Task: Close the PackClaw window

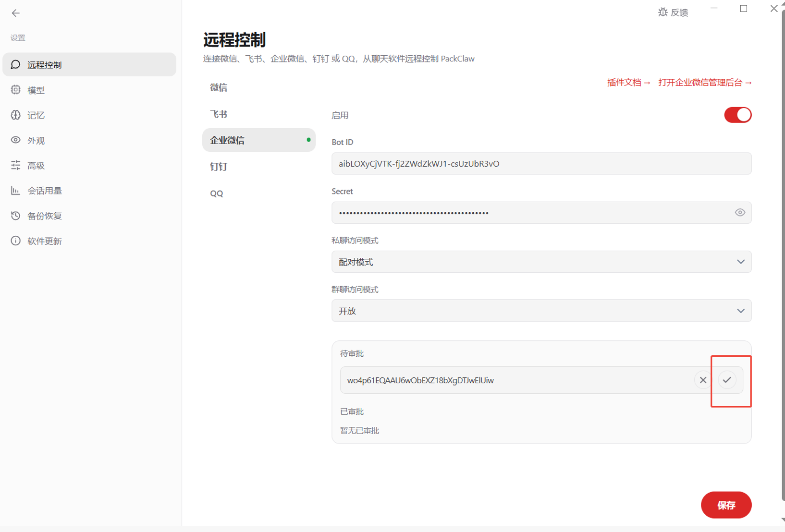Action: pyautogui.click(x=773, y=9)
